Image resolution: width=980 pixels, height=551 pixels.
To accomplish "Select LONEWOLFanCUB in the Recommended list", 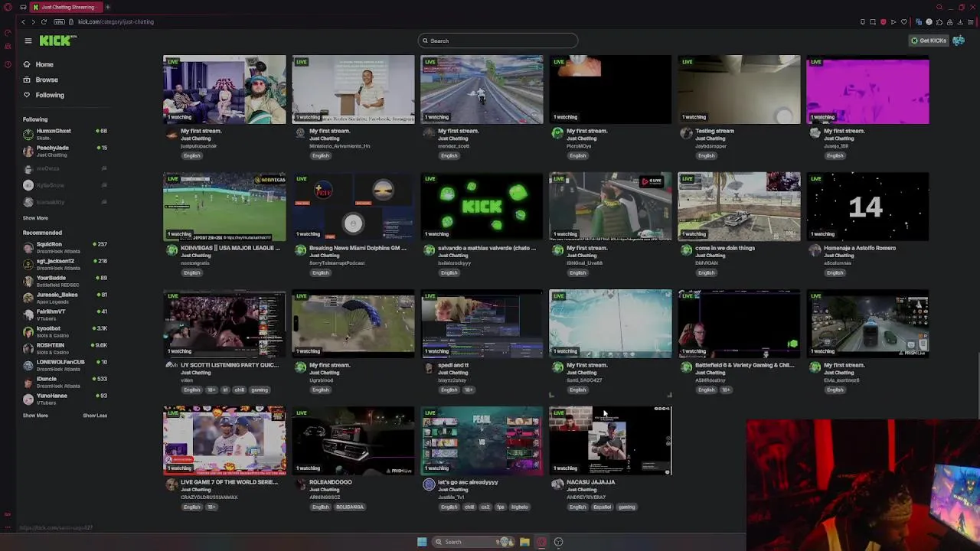I will click(x=64, y=366).
